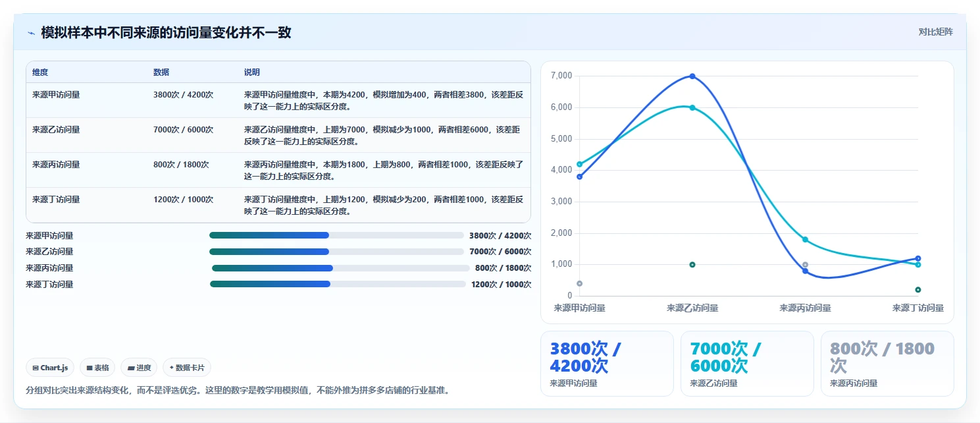The width and height of the screenshot is (980, 423).
Task: Click the 数据 column header
Action: (x=161, y=72)
